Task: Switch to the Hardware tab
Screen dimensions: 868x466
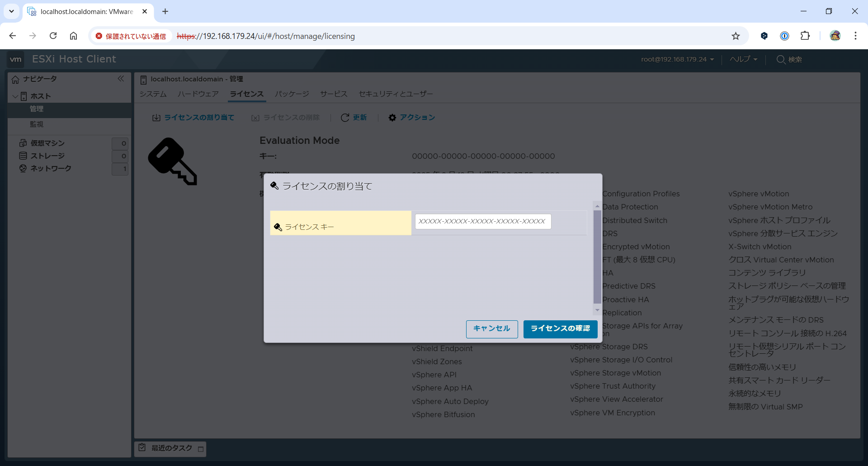Action: coord(198,94)
